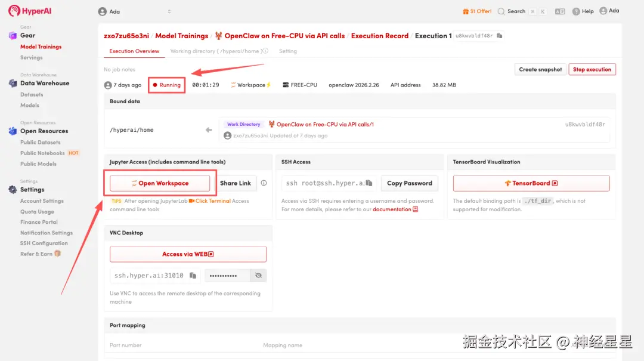Click the SSH command field

327,183
